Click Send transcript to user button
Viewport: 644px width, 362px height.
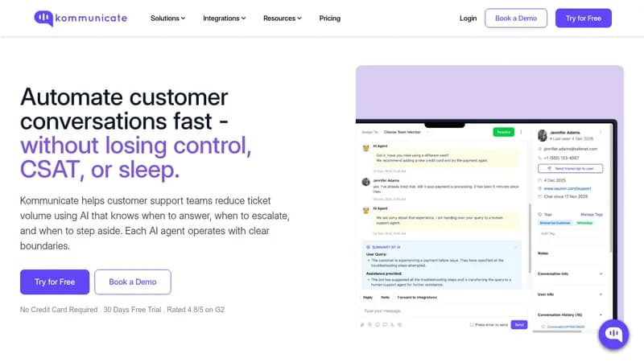(570, 168)
